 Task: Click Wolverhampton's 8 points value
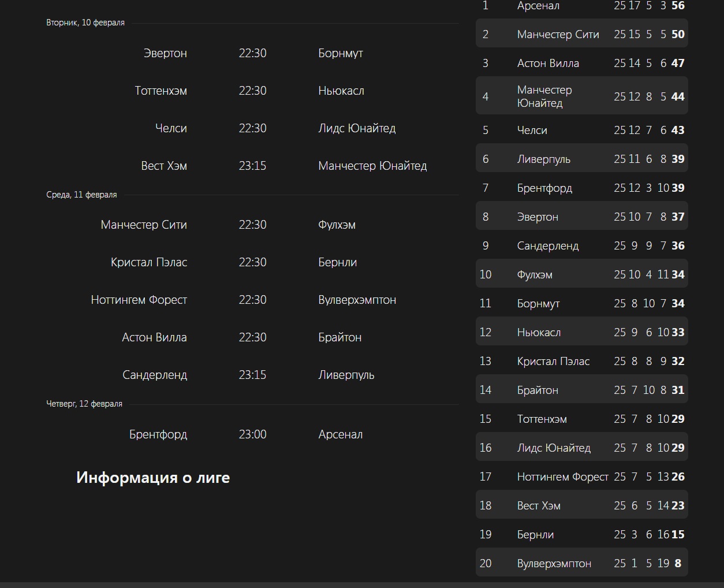678,563
